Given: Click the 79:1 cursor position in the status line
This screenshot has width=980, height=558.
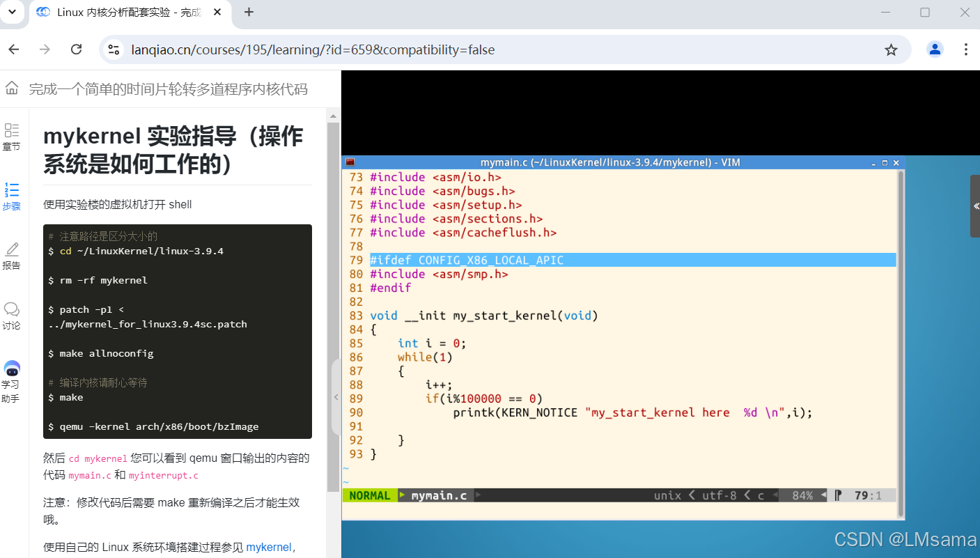Looking at the screenshot, I should tap(868, 495).
